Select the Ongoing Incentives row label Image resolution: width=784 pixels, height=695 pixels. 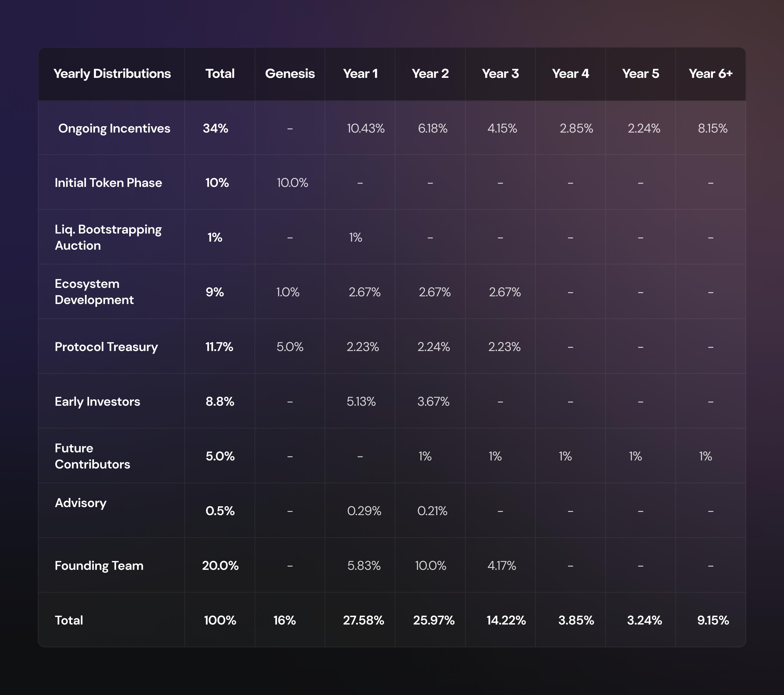pos(114,129)
